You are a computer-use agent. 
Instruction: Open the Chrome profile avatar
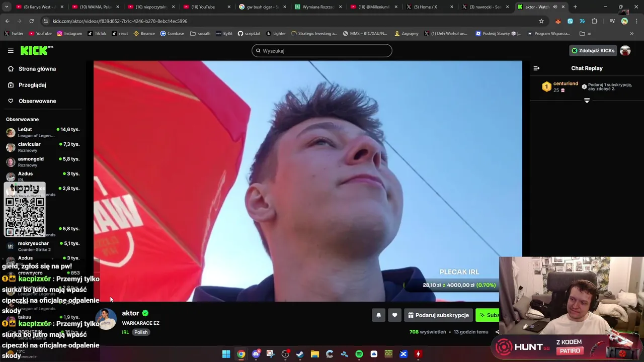coord(624,21)
